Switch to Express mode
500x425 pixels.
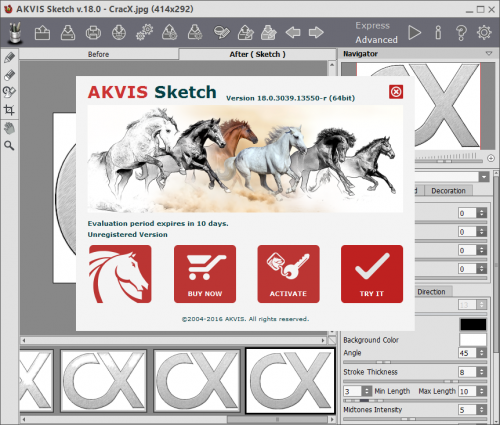(x=372, y=26)
